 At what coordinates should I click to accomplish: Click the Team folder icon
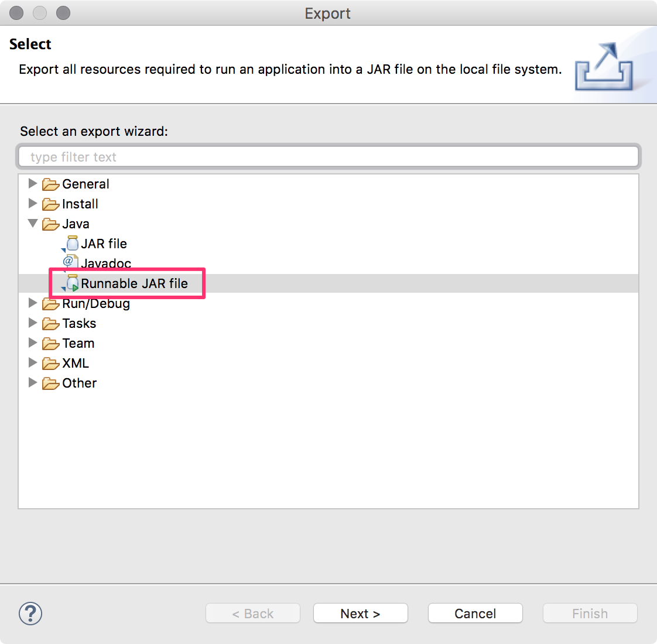[51, 343]
